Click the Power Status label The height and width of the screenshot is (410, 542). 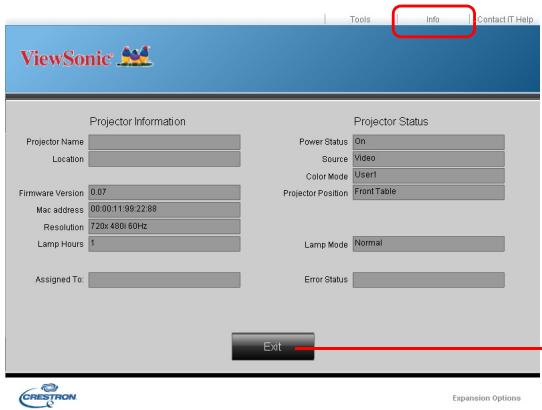(x=324, y=142)
